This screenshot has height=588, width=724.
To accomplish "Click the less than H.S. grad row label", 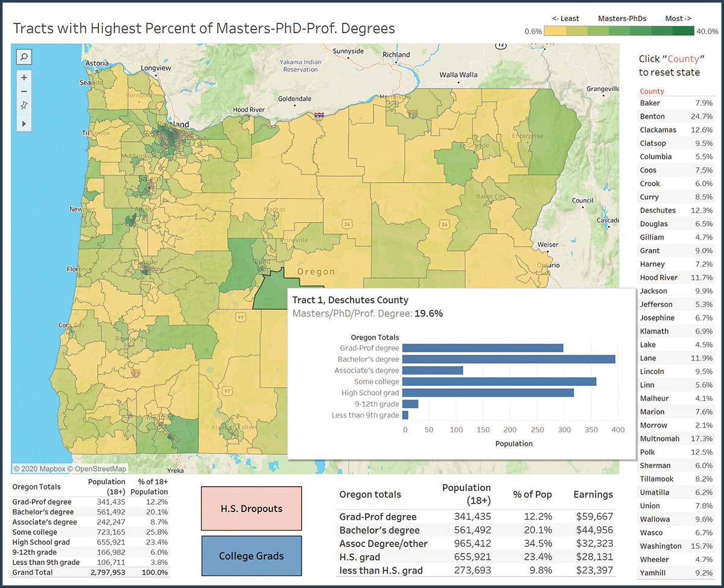I will point(381,570).
